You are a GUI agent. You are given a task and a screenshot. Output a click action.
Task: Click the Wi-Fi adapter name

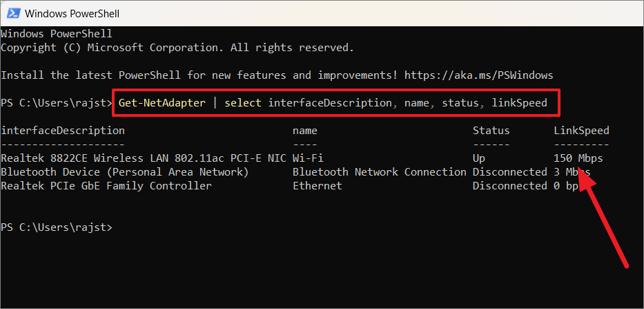coord(308,158)
